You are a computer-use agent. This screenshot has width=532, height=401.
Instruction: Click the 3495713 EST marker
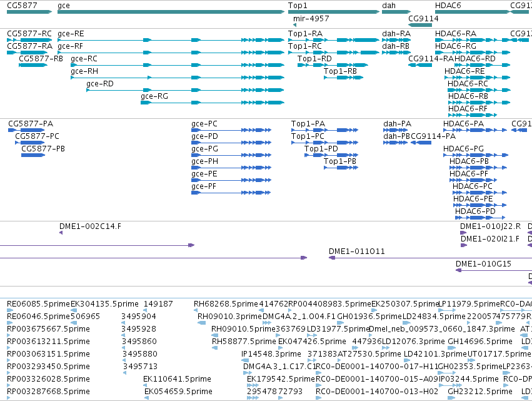(125, 373)
